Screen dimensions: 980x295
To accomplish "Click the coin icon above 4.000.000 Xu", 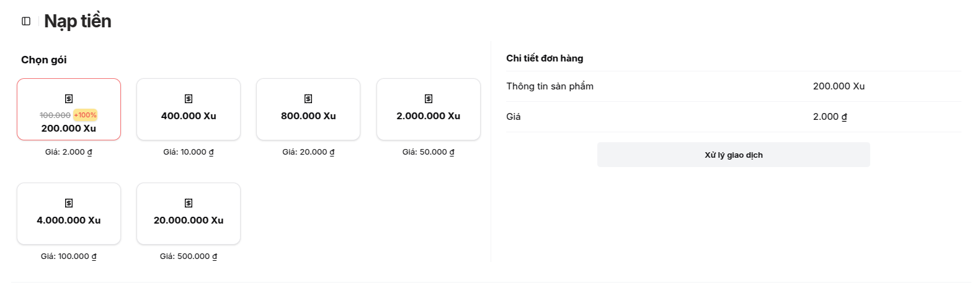I will coord(69,203).
